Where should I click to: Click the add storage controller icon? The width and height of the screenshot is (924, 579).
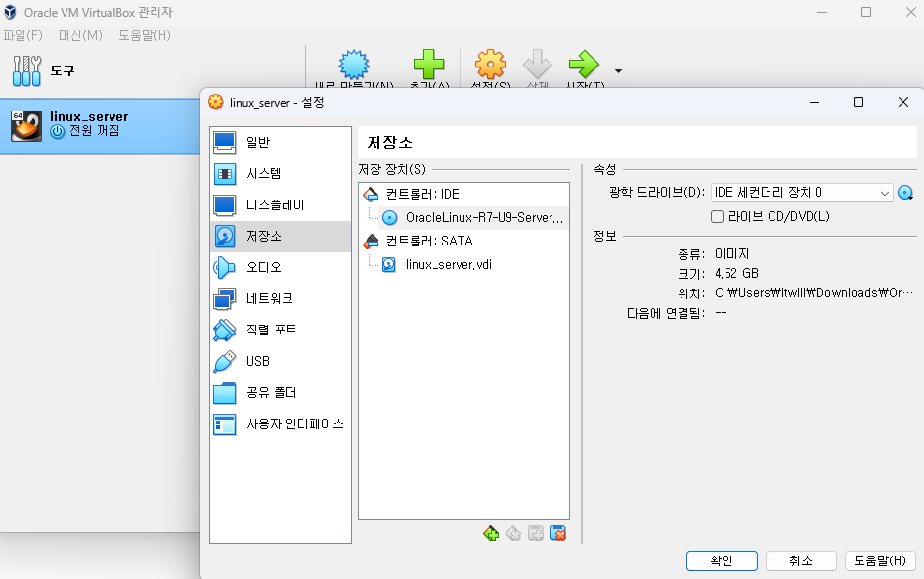click(x=490, y=534)
